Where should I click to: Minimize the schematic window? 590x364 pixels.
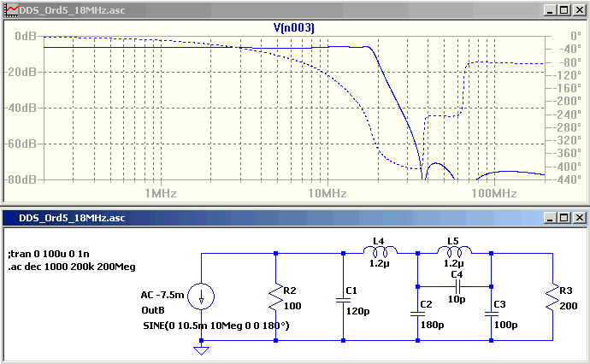coord(550,218)
